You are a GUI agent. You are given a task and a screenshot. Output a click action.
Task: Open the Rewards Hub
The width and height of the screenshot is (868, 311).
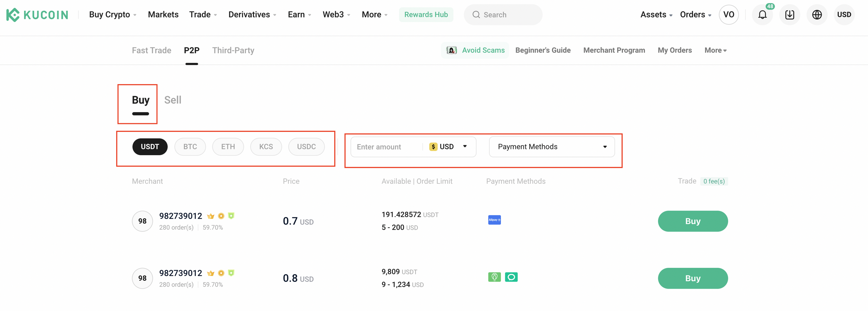tap(426, 14)
